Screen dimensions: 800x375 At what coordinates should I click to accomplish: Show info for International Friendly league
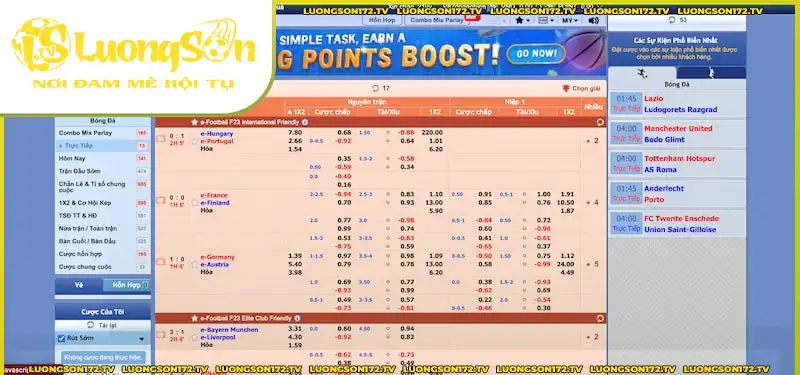305,122
